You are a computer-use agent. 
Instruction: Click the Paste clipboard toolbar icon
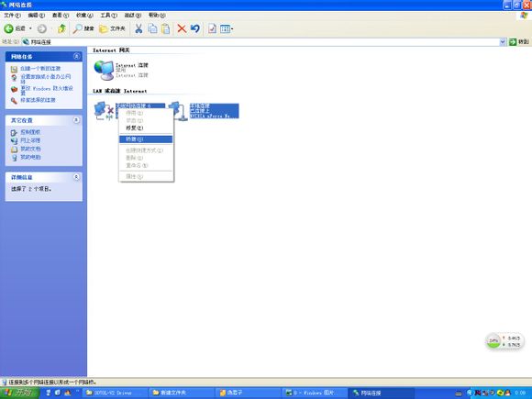165,28
